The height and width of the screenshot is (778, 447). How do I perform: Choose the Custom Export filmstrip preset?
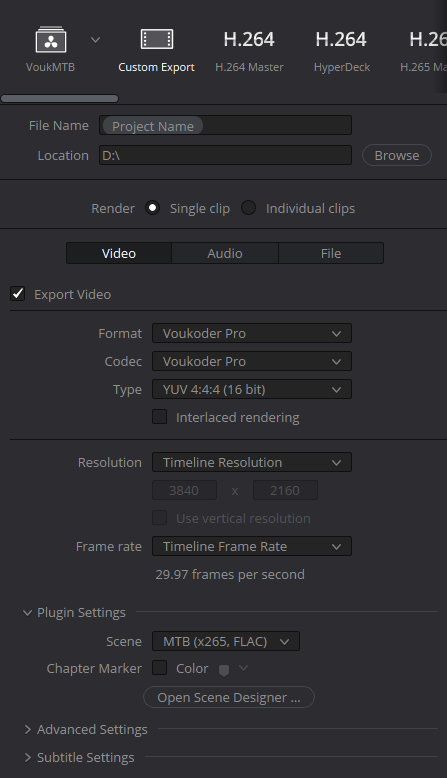click(157, 39)
